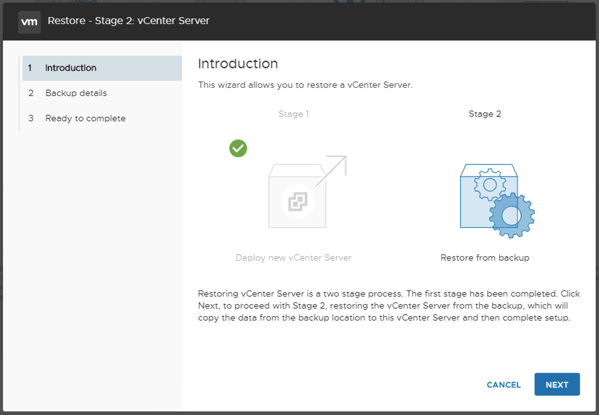This screenshot has height=415, width=599.
Task: Click 'Restore from backup' caption
Action: coord(485,258)
